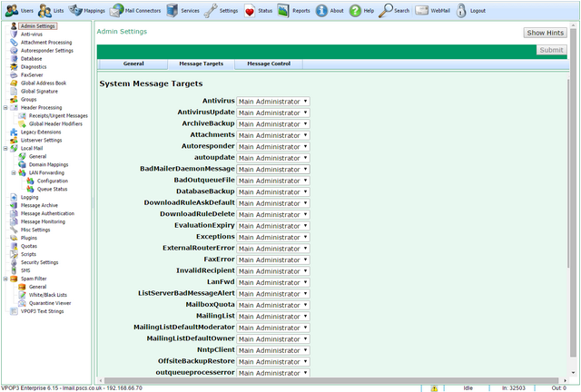The width and height of the screenshot is (581, 392).
Task: Click the Search magnifier icon
Action: tap(386, 11)
